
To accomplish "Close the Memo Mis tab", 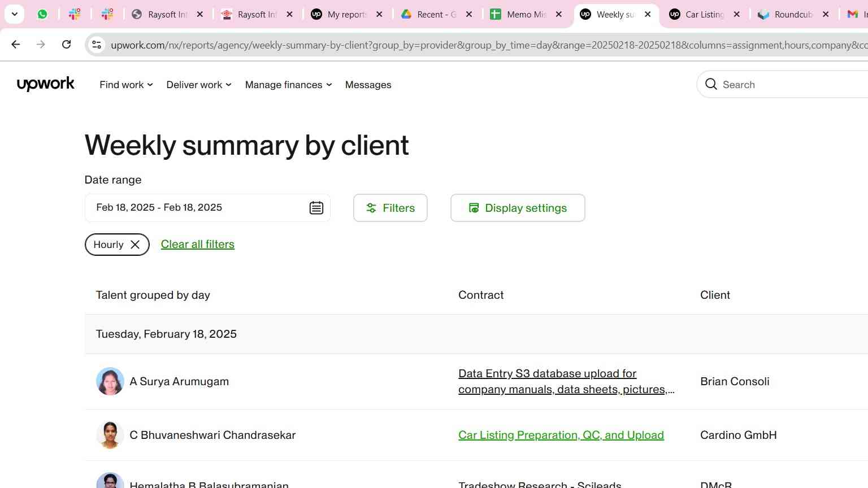I will pos(559,14).
